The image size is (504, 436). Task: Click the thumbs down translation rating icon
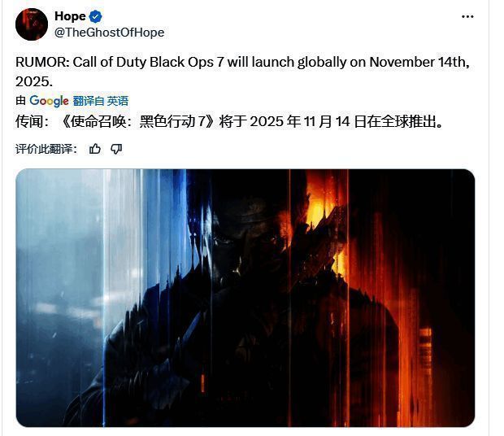click(x=116, y=149)
